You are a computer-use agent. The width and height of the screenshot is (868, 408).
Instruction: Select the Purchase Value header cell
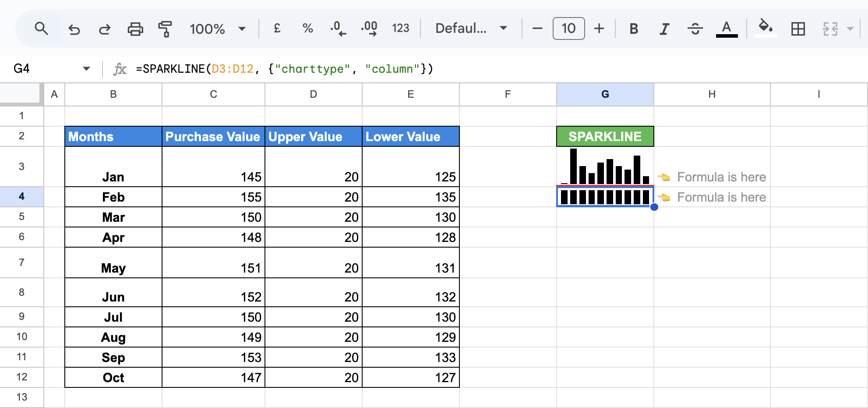(x=213, y=136)
